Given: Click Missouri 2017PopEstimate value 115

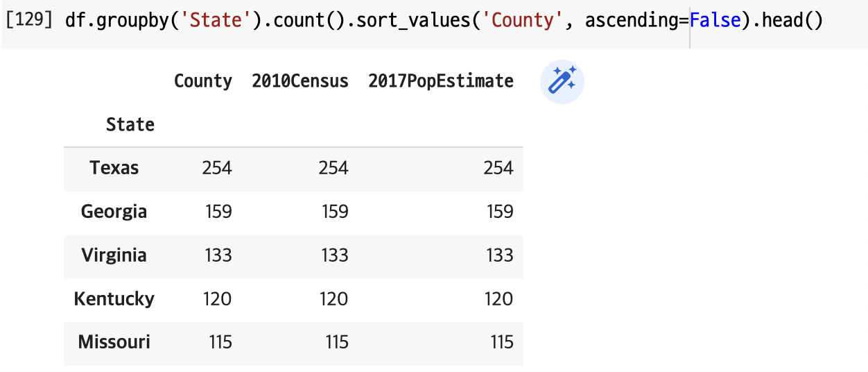Looking at the screenshot, I should point(502,342).
